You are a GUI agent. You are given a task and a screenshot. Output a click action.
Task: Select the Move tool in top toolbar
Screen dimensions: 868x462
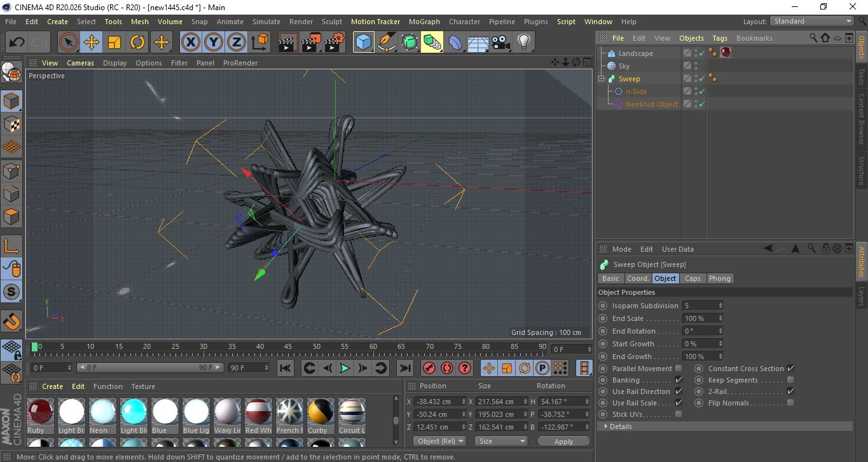click(x=92, y=43)
